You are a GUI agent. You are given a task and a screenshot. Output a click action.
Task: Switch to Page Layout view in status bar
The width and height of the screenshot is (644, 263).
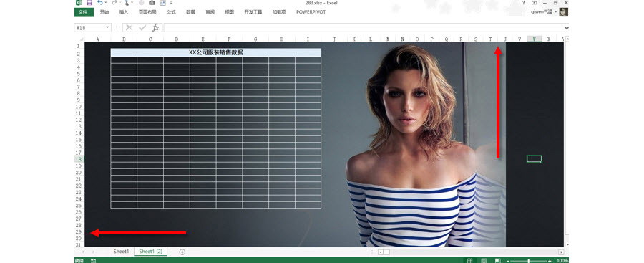coord(484,261)
